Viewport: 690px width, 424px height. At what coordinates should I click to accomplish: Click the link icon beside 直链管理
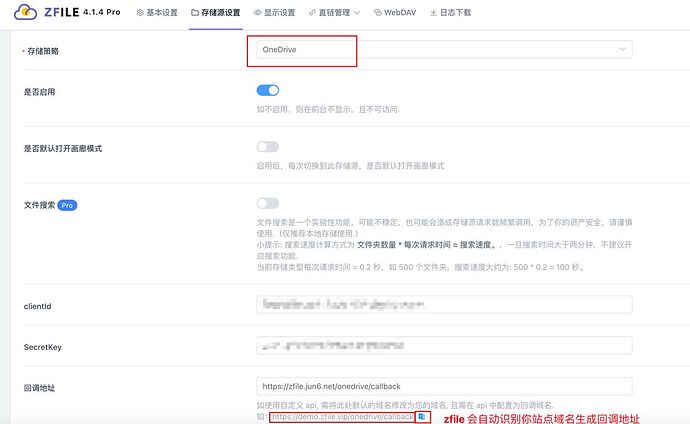312,13
